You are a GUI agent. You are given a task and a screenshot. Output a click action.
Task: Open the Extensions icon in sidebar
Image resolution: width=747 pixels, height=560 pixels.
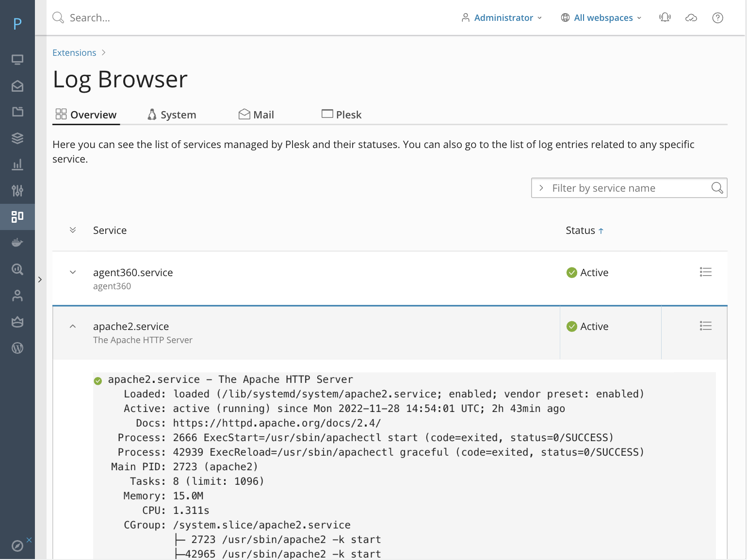(17, 216)
